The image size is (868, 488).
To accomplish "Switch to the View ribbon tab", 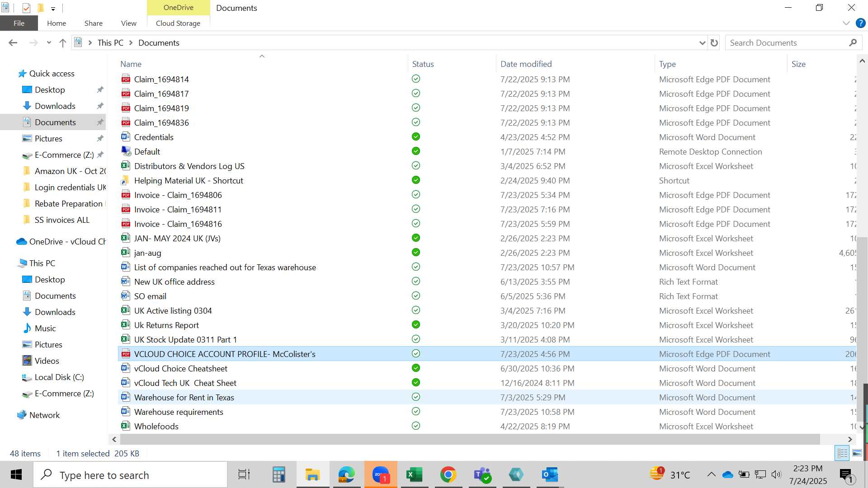I will click(x=128, y=23).
